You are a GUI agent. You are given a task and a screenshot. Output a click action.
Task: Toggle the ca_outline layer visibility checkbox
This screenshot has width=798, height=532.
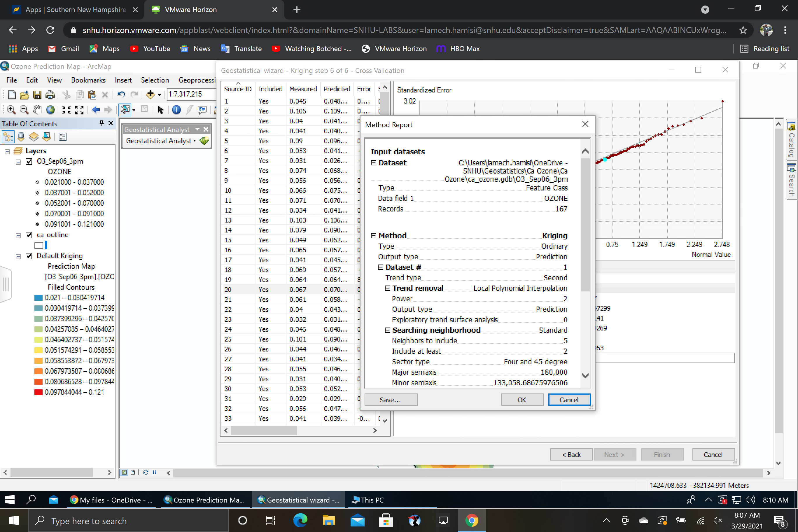29,235
